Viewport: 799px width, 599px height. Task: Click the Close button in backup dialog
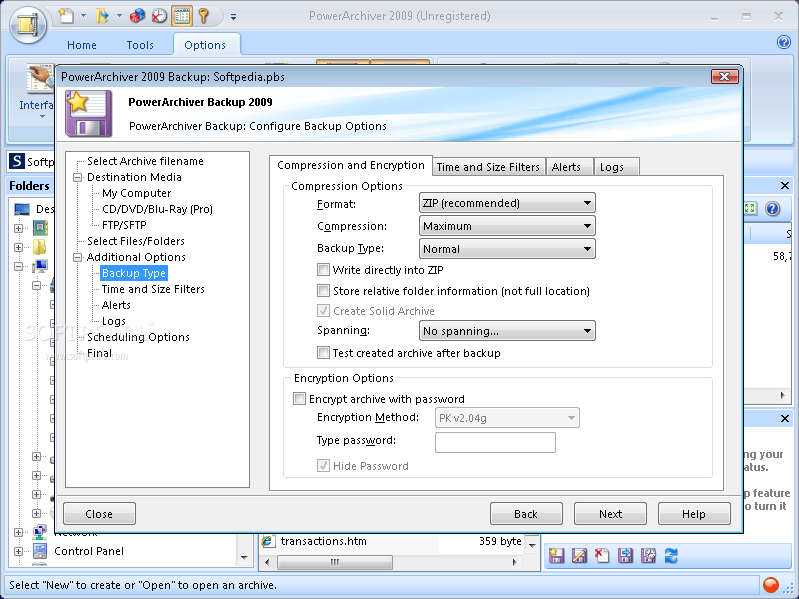click(x=99, y=513)
